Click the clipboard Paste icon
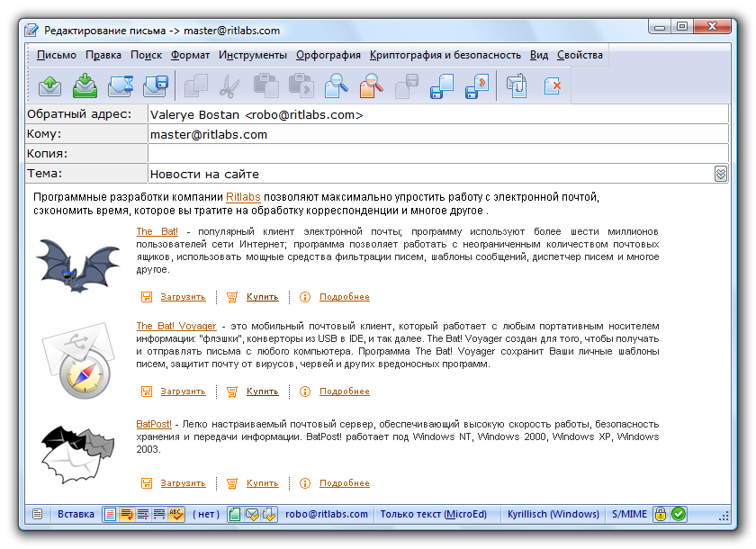Image resolution: width=756 pixels, height=549 pixels. (266, 86)
